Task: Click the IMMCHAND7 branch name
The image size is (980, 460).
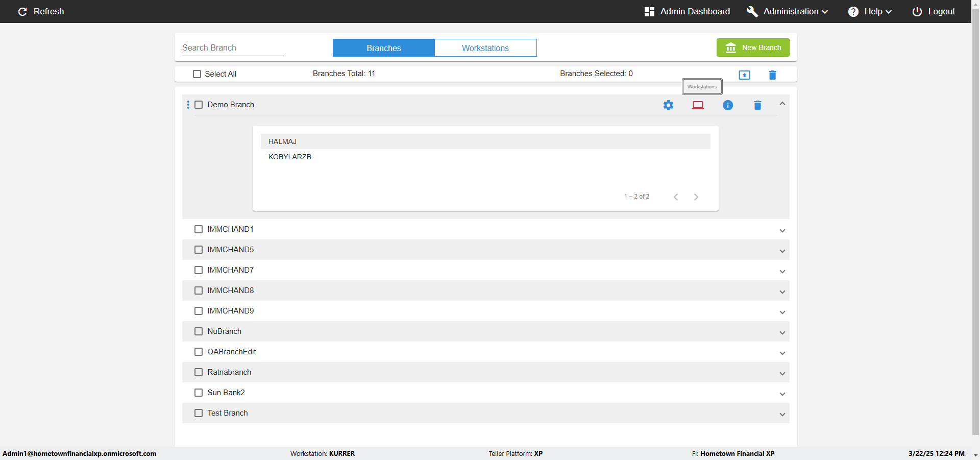Action: (231, 270)
